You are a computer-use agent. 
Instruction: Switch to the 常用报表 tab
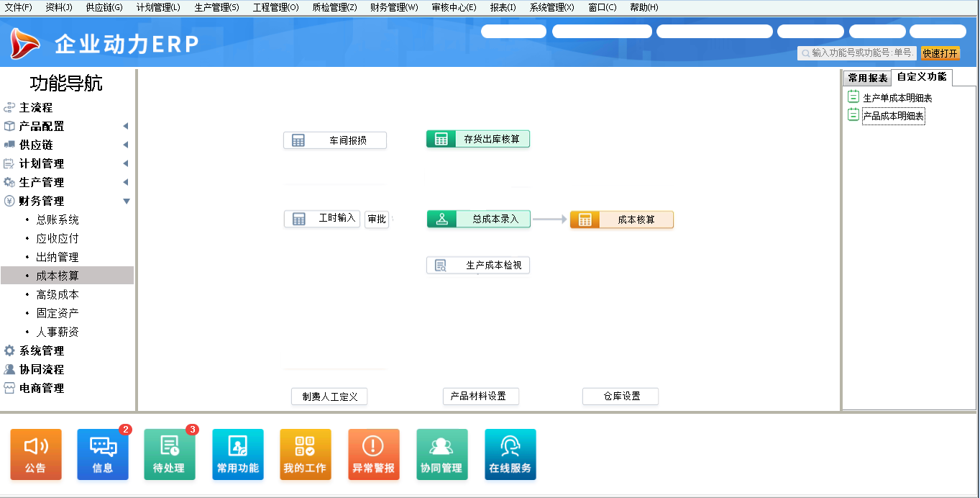[866, 77]
